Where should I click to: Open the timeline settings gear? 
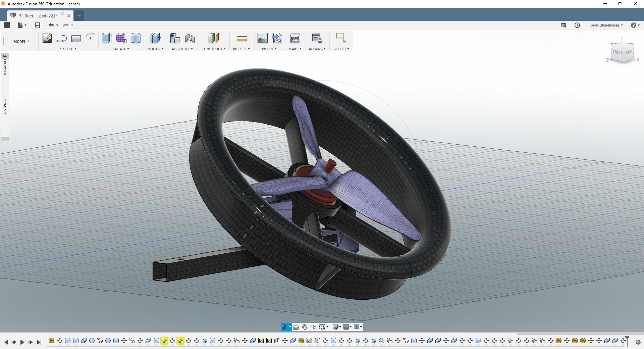tap(638, 342)
